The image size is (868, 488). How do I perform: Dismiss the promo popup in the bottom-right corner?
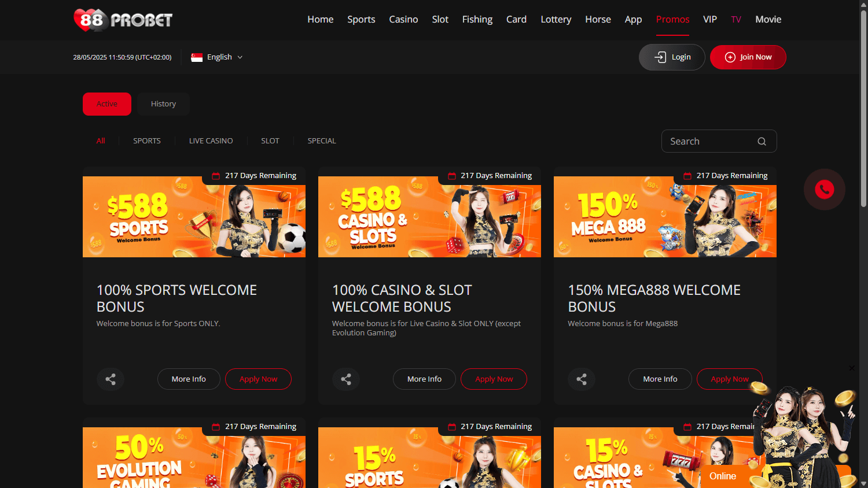(x=851, y=368)
